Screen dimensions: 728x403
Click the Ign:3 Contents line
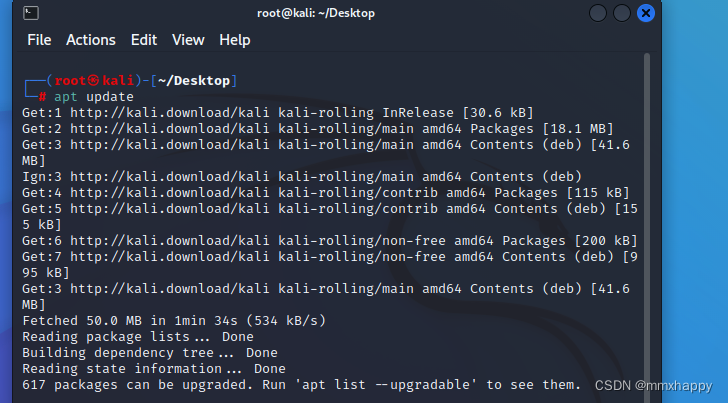[x=302, y=177]
